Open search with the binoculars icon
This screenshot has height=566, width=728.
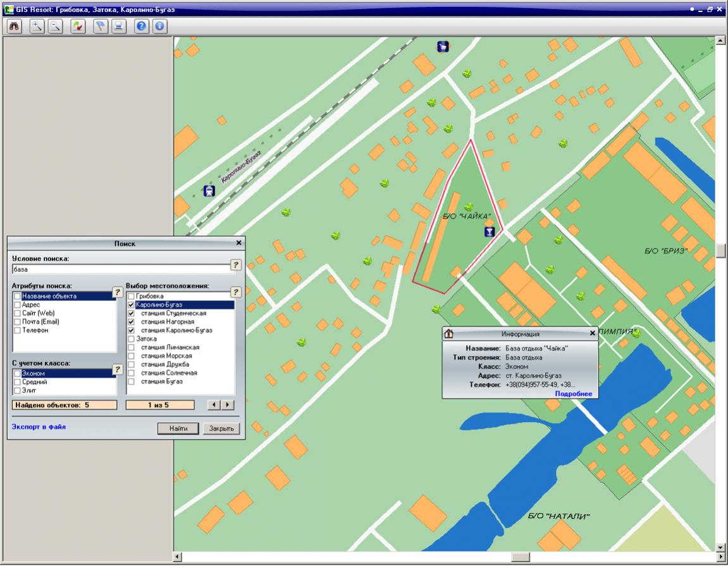15,27
